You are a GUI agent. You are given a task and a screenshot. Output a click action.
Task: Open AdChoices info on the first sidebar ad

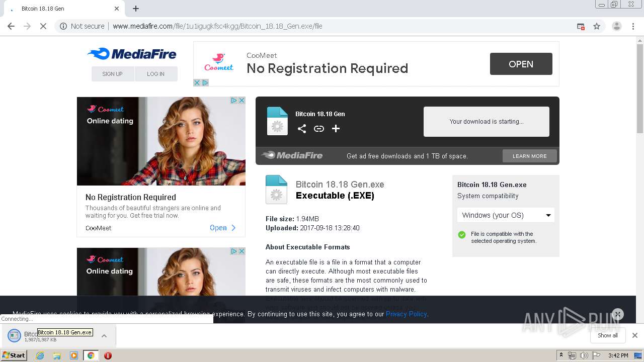point(234,101)
